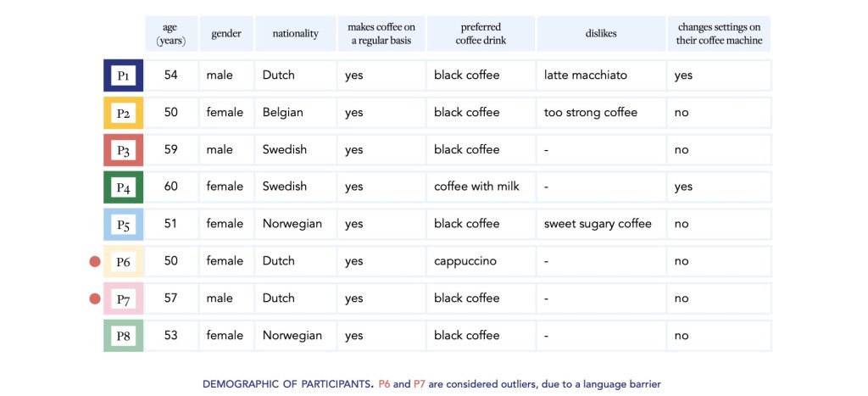Select the green P4 participant badge

click(x=123, y=187)
